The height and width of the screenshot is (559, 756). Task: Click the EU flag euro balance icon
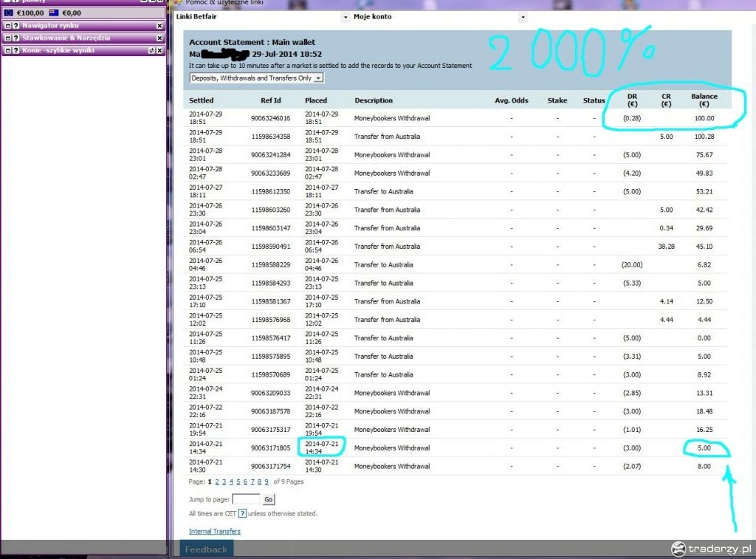pyautogui.click(x=9, y=13)
